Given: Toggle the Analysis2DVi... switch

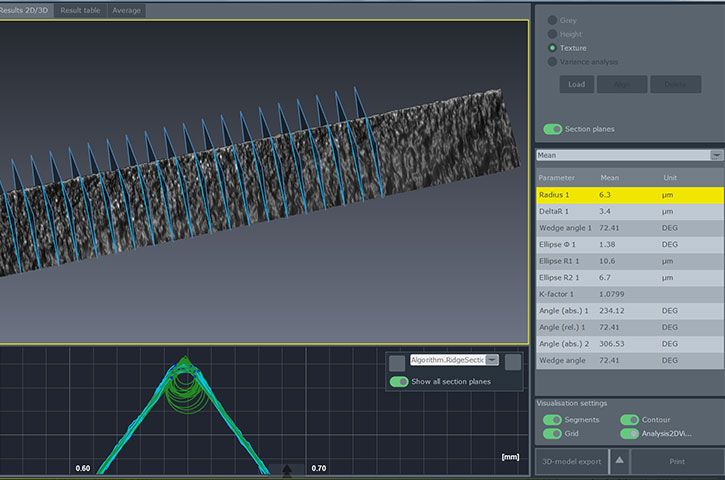Looking at the screenshot, I should point(629,434).
